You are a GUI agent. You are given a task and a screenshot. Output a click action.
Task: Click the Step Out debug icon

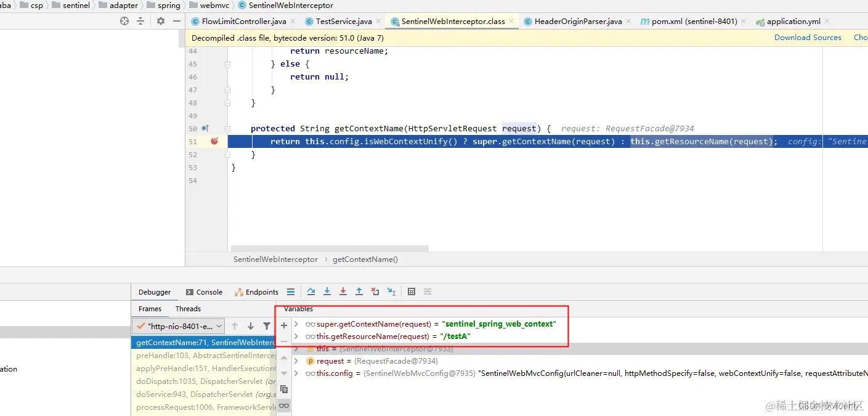[359, 292]
